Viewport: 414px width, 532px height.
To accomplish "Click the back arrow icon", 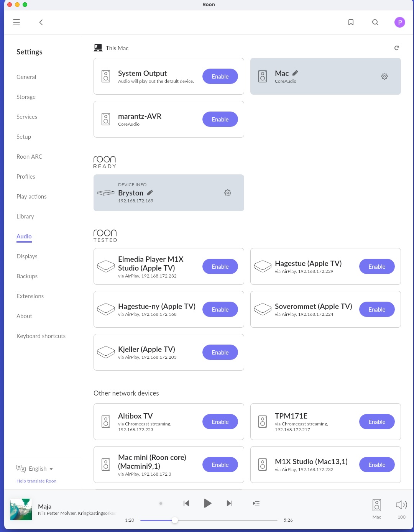I will (x=41, y=22).
